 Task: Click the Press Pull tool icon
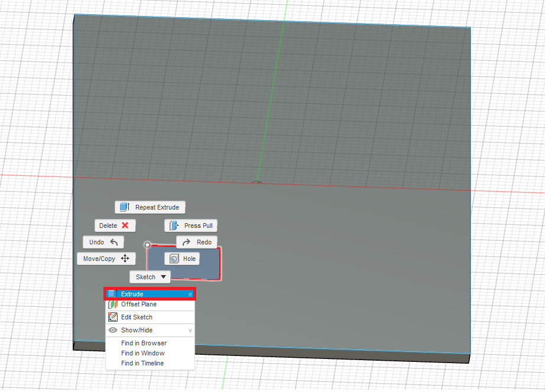pos(174,225)
